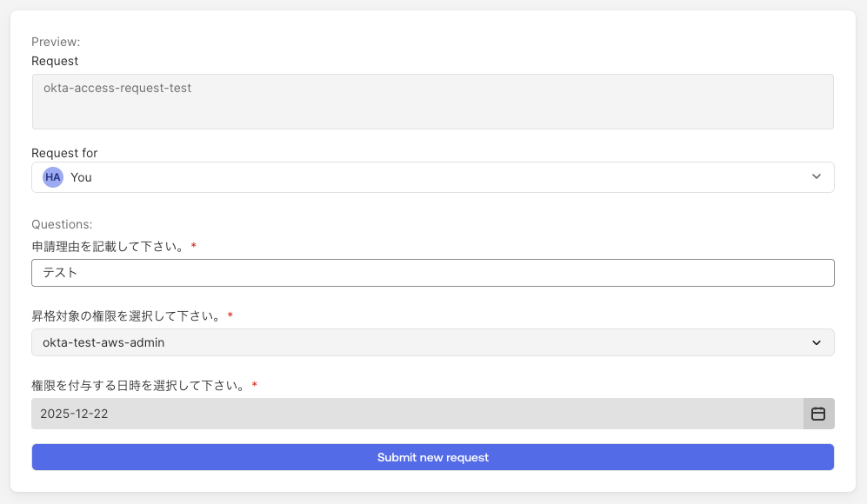
Task: Click the Request label above the preview box
Action: point(55,61)
